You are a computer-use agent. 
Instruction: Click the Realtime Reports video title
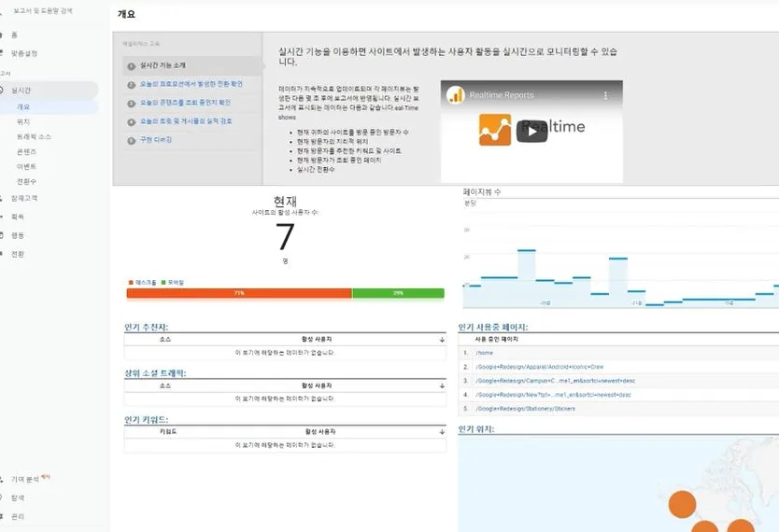pos(502,95)
